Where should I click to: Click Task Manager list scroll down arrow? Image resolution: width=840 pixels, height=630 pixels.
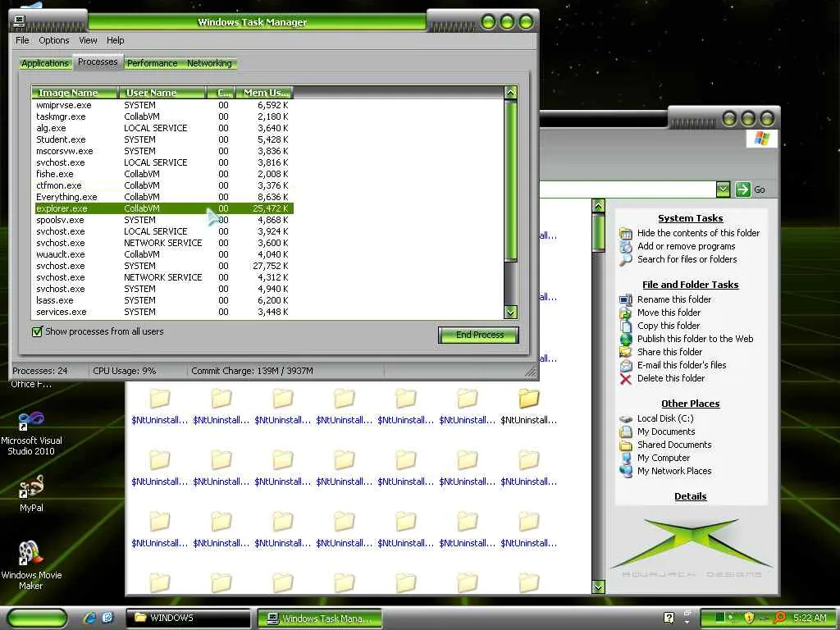(510, 312)
